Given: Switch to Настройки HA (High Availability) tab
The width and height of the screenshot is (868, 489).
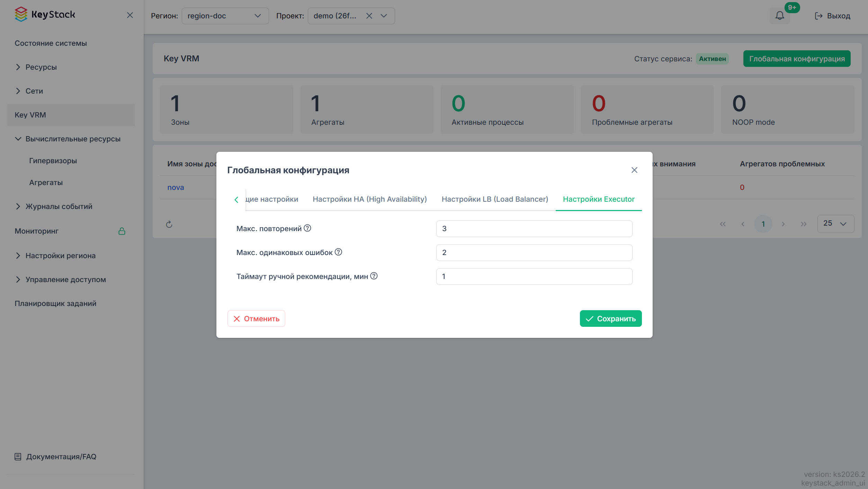Looking at the screenshot, I should click(x=369, y=199).
